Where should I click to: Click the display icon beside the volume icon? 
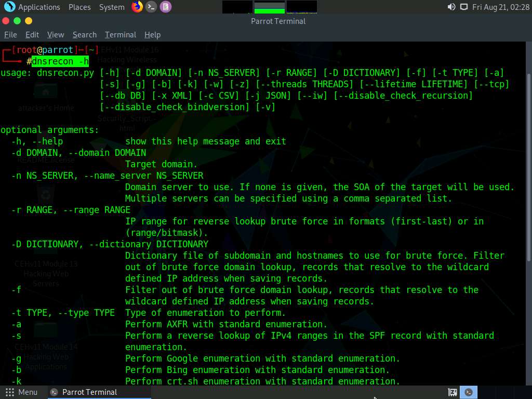463,7
